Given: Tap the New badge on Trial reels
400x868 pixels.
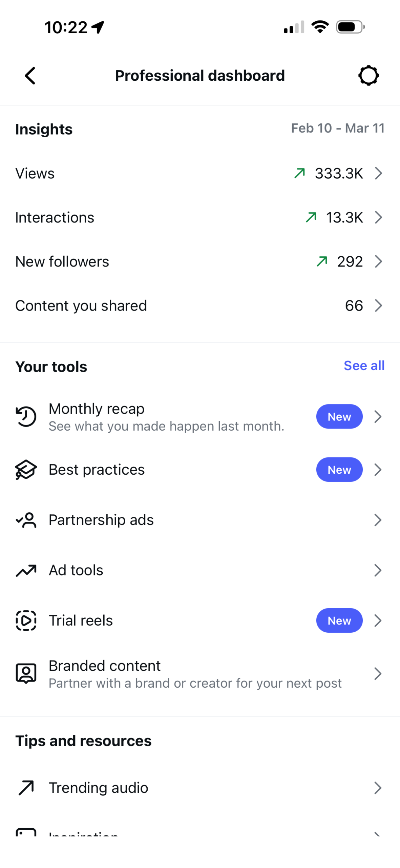Looking at the screenshot, I should [339, 620].
